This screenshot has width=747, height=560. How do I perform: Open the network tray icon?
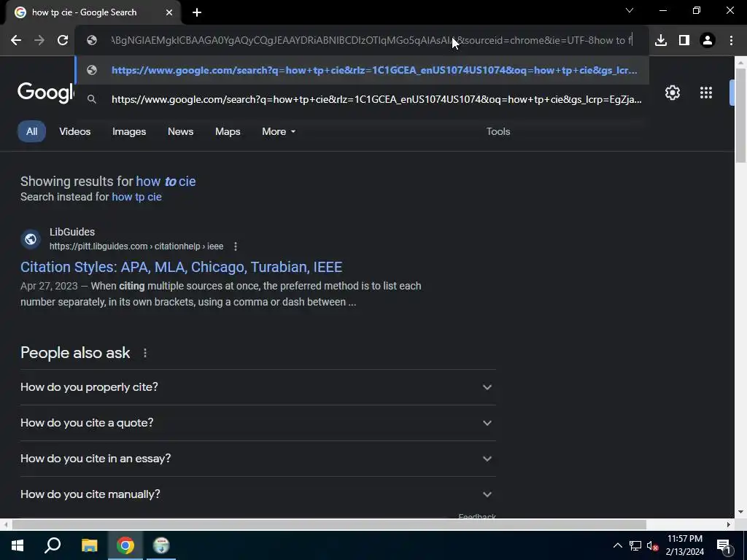point(635,545)
